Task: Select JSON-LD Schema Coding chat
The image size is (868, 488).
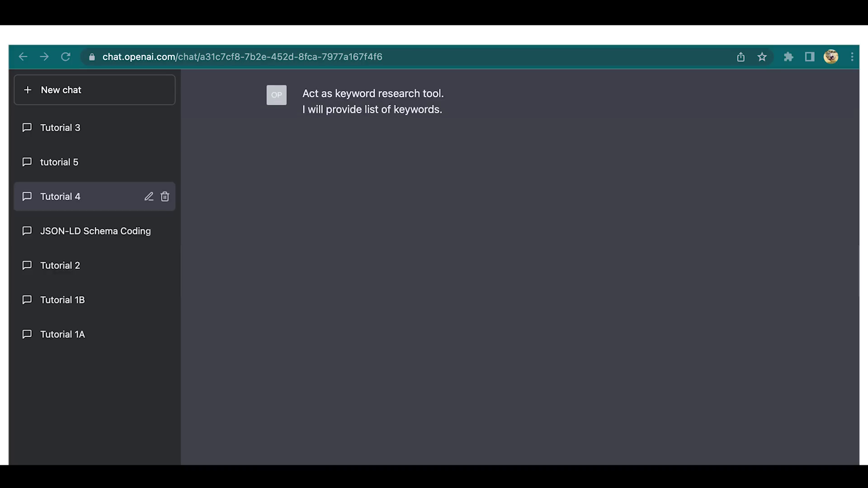Action: [x=95, y=230]
